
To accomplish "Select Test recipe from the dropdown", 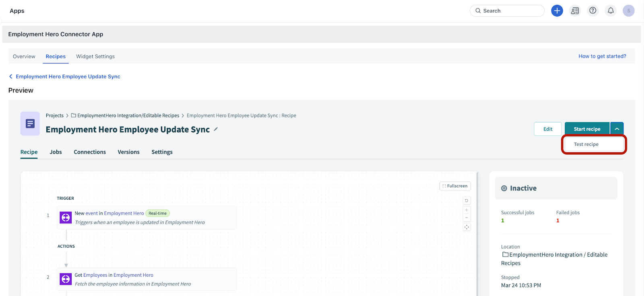I will [x=594, y=144].
